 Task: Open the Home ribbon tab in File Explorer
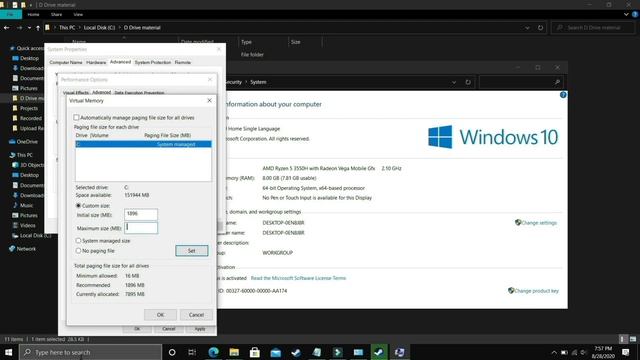point(33,14)
